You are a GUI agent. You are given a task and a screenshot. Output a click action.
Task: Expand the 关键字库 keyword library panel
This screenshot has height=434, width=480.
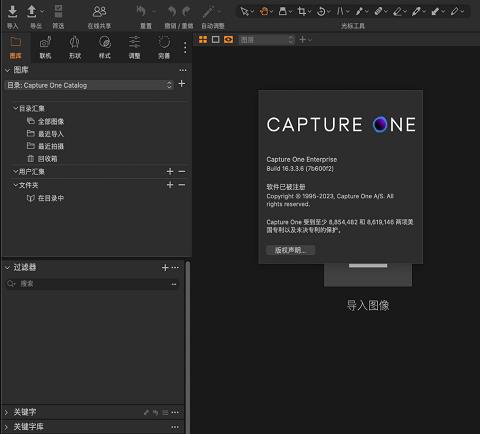point(6,427)
